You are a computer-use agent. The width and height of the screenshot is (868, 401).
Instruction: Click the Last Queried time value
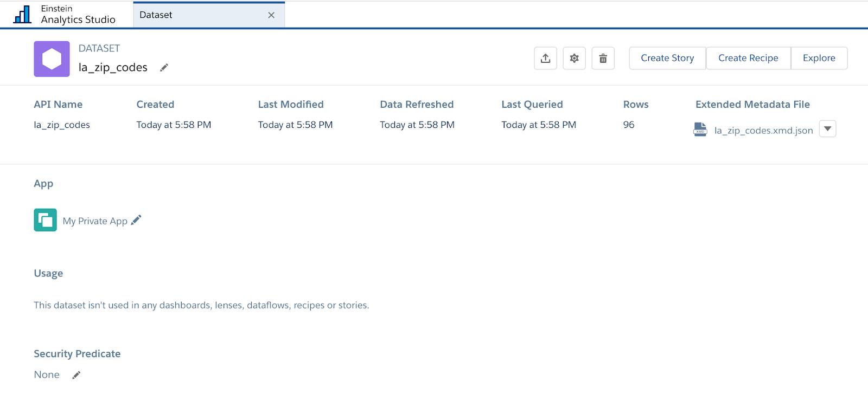click(x=539, y=125)
